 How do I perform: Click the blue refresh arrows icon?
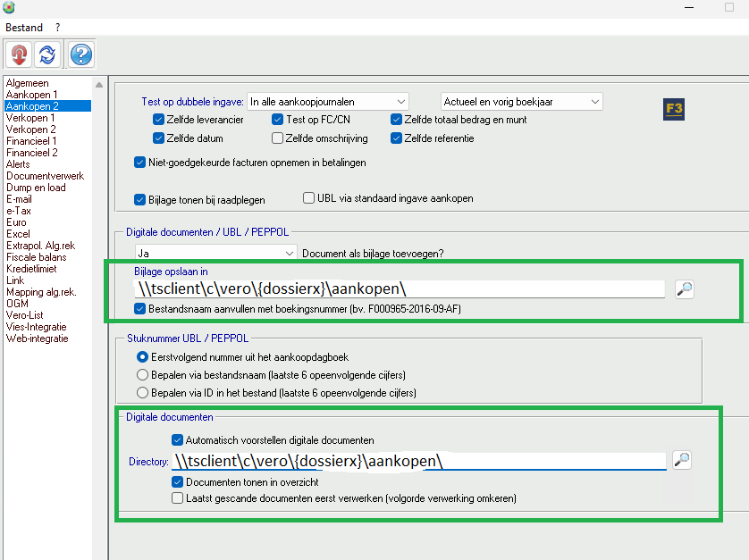48,55
